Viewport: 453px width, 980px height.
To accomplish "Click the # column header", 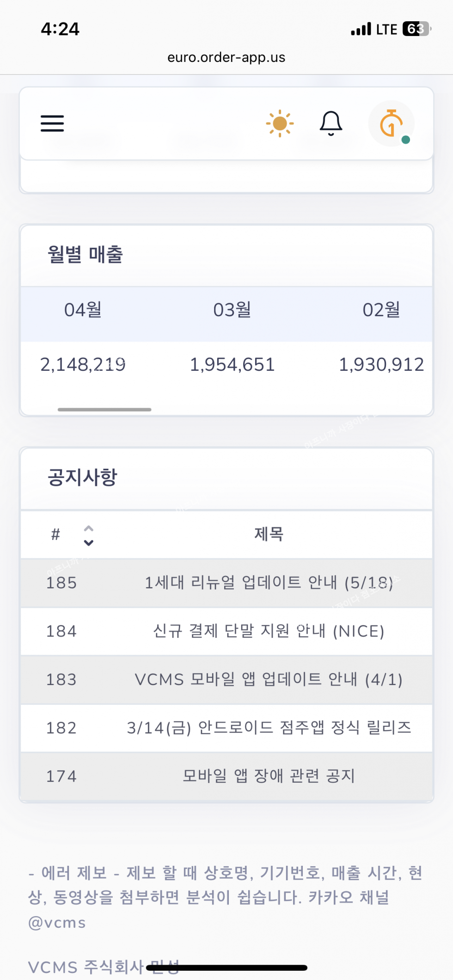I will (x=56, y=534).
